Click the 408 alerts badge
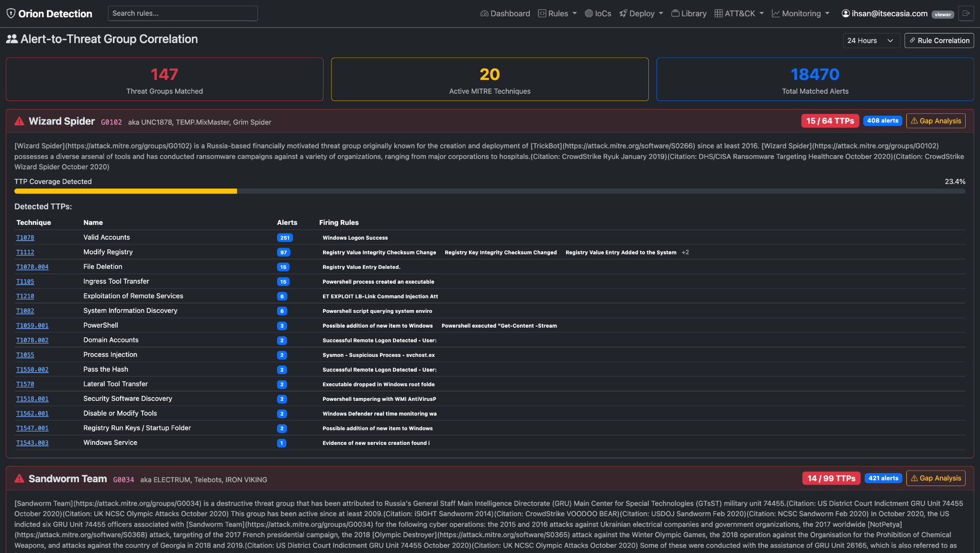Viewport: 980px width, 553px height. coord(883,121)
